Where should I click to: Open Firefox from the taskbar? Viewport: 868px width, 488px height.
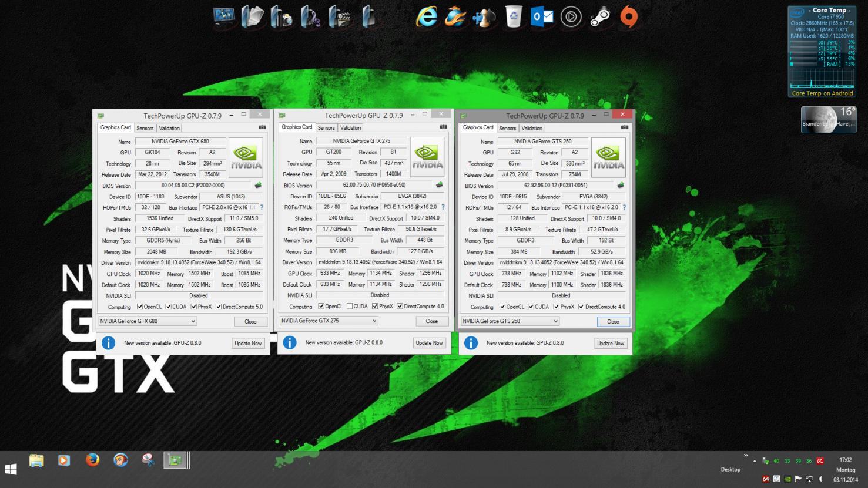click(x=92, y=460)
